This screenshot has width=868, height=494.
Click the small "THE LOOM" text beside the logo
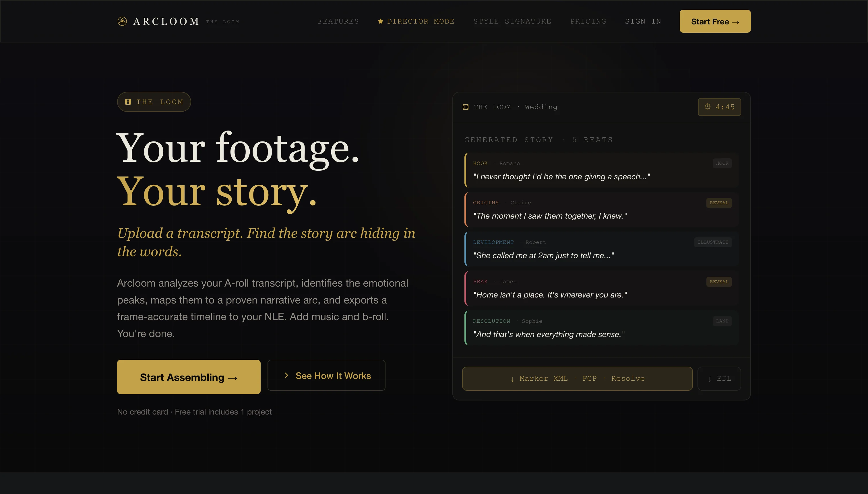click(222, 22)
